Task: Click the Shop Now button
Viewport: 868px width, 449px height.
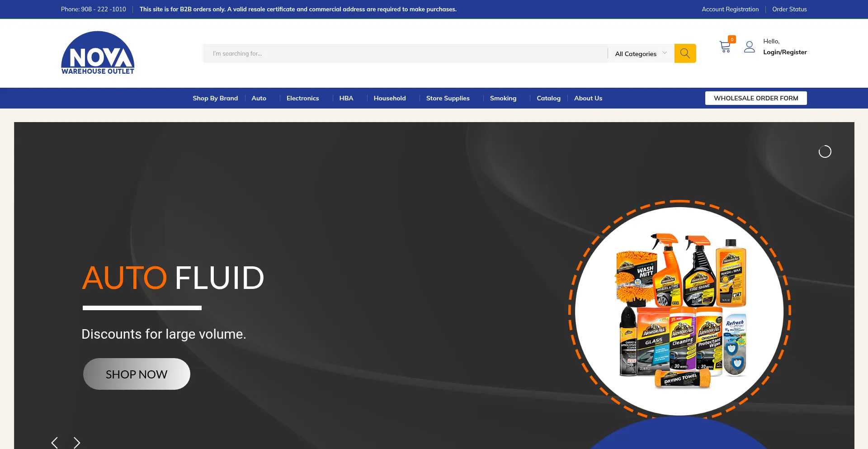Action: (x=137, y=374)
